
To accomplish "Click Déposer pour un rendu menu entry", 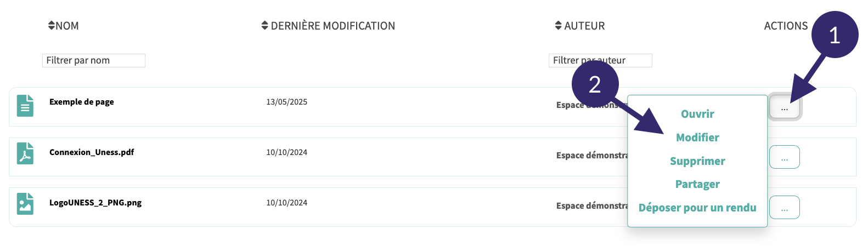I will click(x=697, y=208).
